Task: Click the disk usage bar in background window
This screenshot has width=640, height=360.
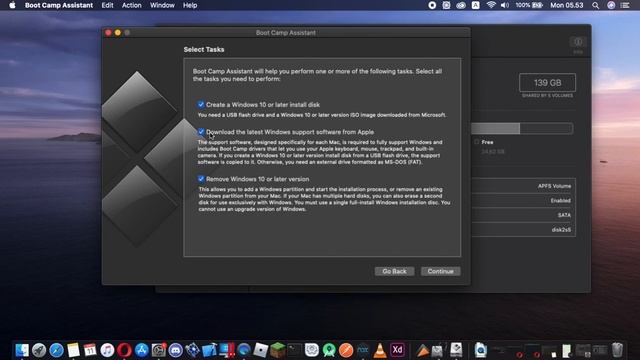Action: pyautogui.click(x=522, y=129)
